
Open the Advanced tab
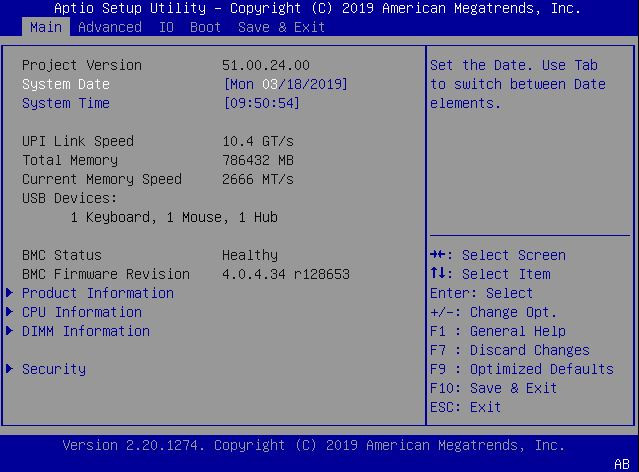110,27
